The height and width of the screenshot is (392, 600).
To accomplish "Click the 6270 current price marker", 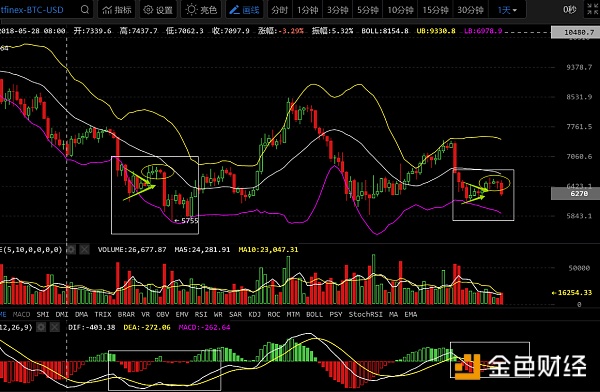I will 575,194.
